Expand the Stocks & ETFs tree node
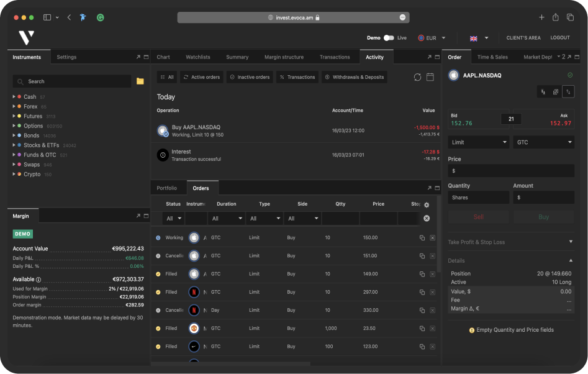The image size is (588, 374). coord(14,145)
